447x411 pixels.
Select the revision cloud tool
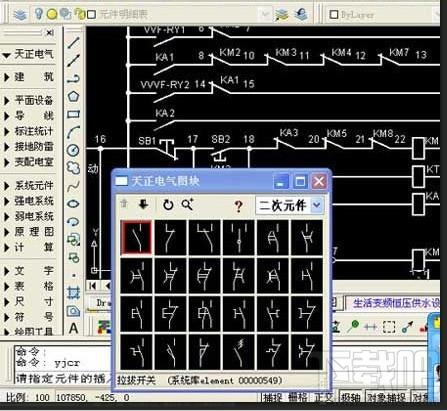73,168
